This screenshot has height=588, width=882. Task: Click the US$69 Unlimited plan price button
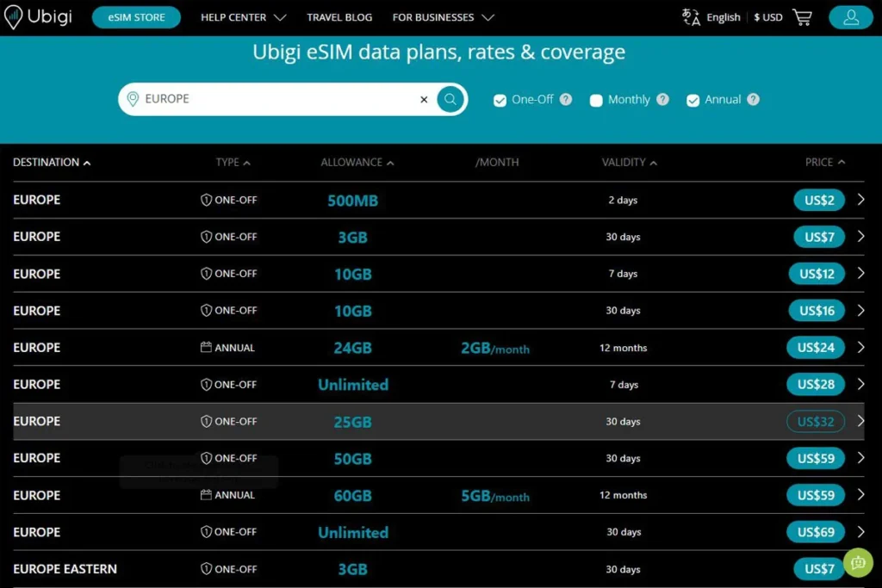816,532
